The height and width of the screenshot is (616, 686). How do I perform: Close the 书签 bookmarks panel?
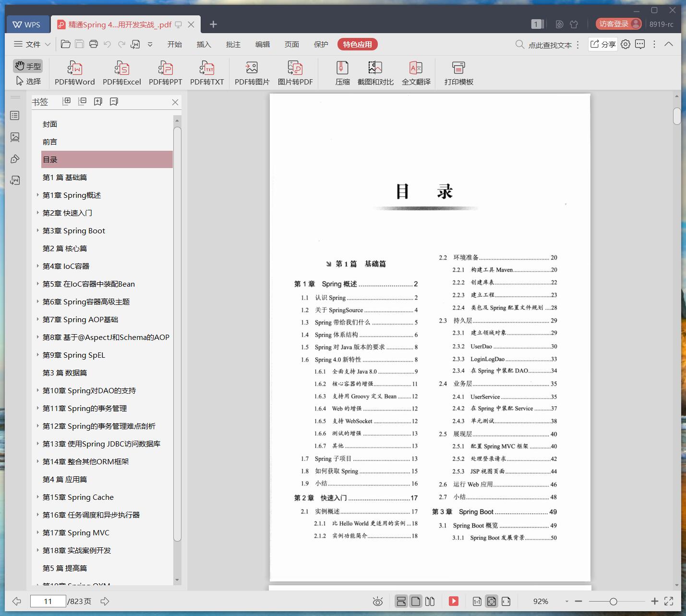[175, 102]
